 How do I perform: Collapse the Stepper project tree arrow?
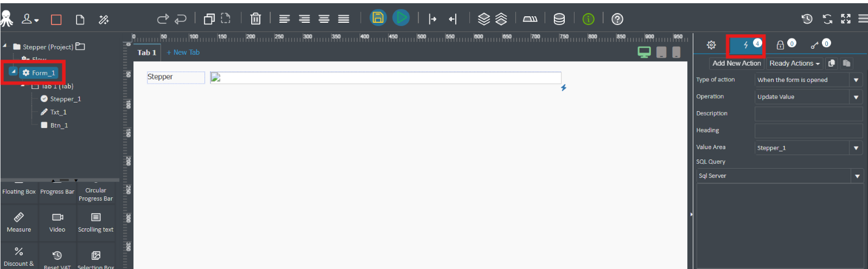coord(5,46)
